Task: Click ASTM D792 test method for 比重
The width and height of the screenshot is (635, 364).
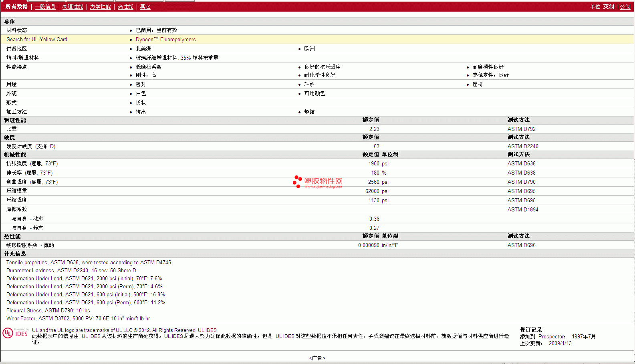Action: (x=522, y=129)
